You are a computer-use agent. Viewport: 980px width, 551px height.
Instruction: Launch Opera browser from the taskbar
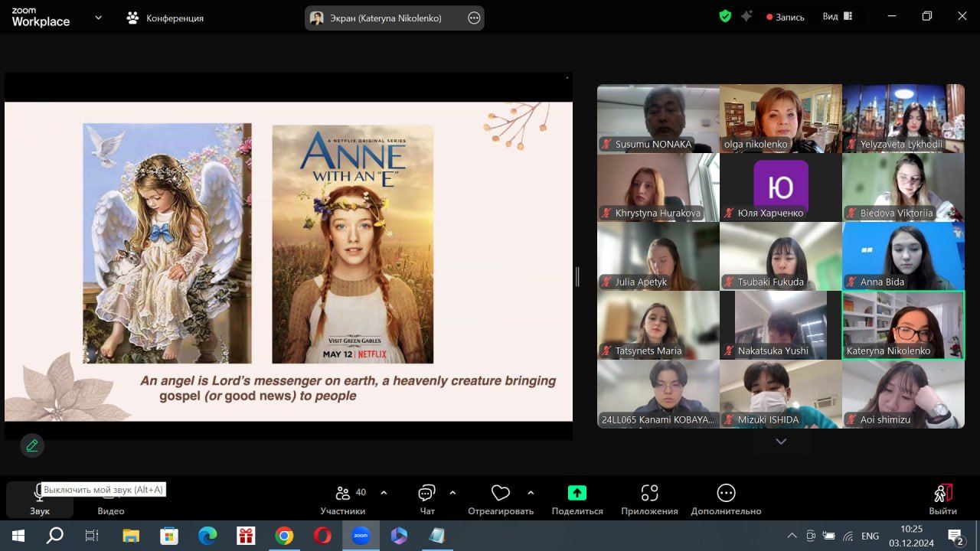coord(322,536)
